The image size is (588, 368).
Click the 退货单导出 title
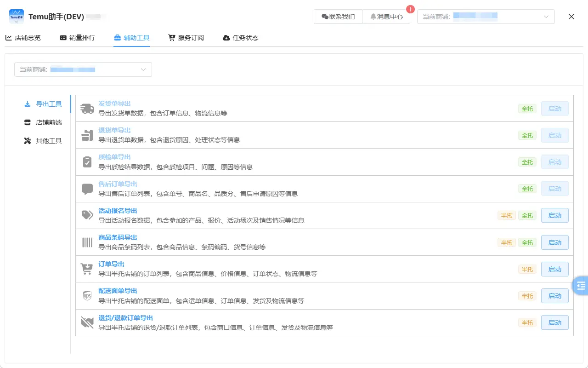[x=114, y=130]
